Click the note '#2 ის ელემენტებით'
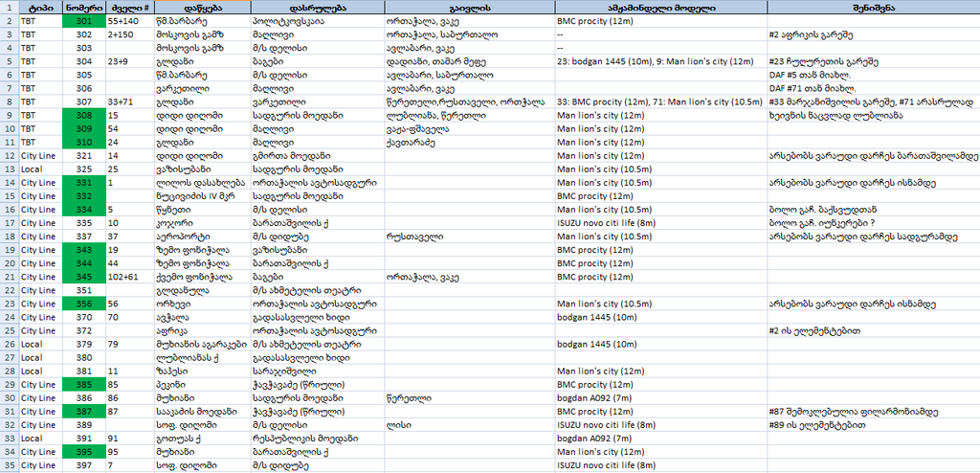This screenshot has height=473, width=980. (873, 331)
